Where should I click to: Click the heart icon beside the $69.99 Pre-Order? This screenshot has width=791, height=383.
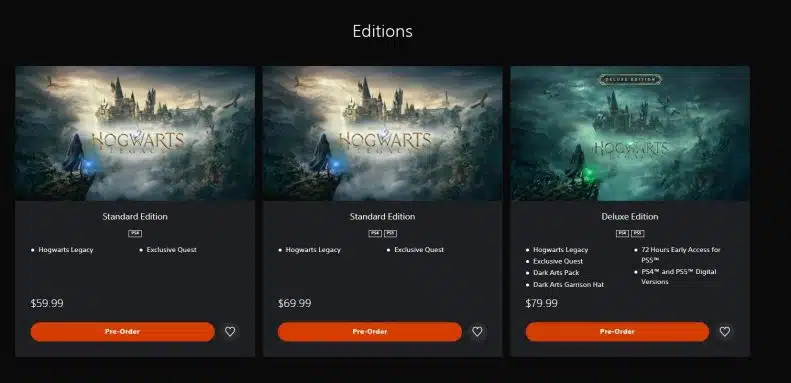tap(477, 332)
